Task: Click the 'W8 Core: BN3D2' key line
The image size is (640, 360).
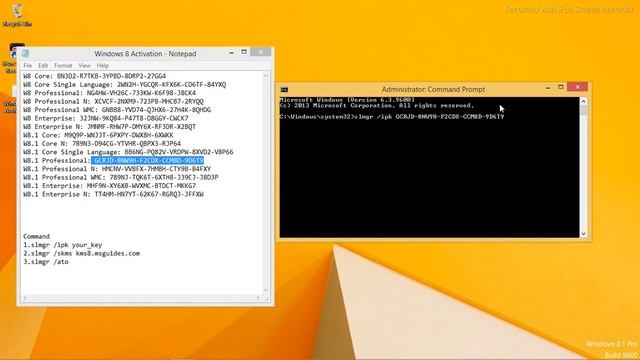Action: pyautogui.click(x=94, y=76)
